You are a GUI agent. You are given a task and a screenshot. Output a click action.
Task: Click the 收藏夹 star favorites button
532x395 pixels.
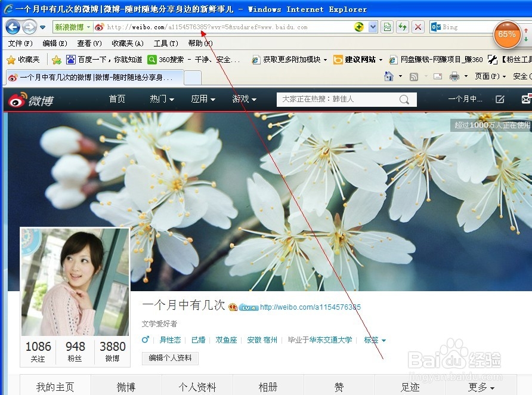click(23, 60)
